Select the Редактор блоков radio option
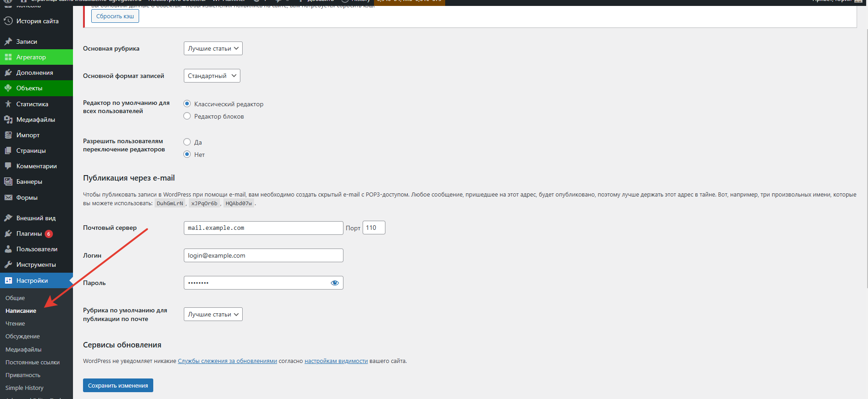Viewport: 868px width, 399px height. pyautogui.click(x=187, y=116)
